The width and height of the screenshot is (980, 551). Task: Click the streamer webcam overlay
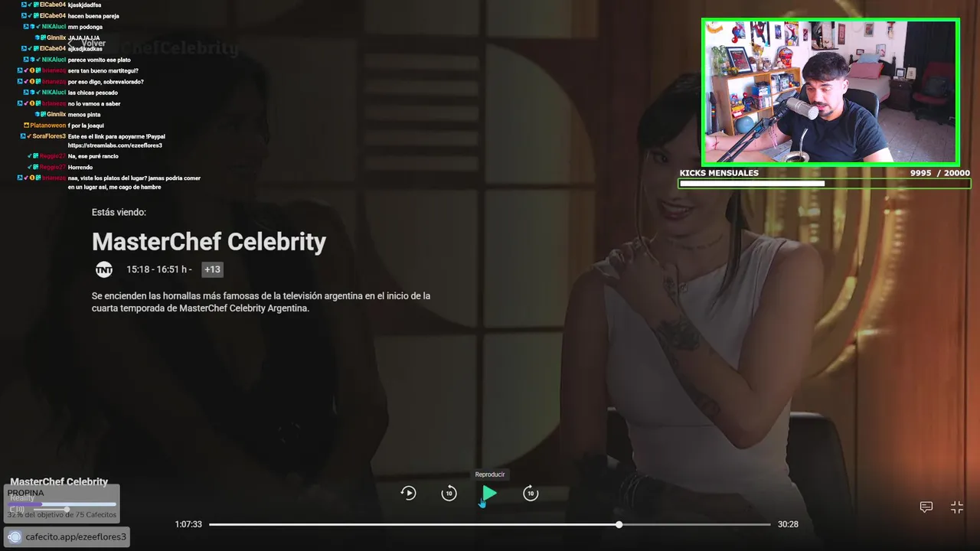[831, 92]
